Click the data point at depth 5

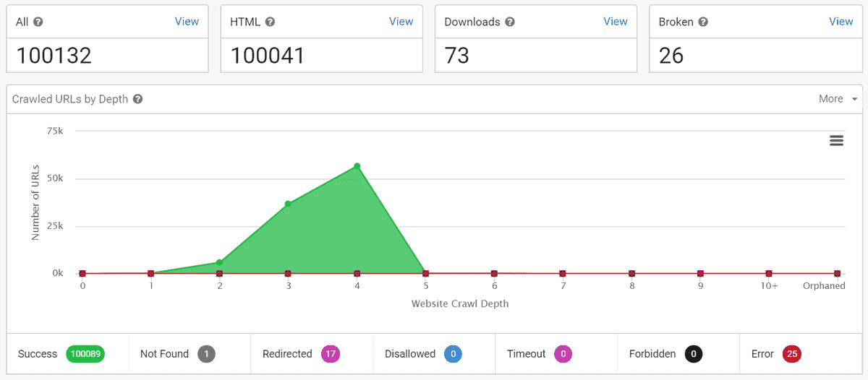pos(425,274)
